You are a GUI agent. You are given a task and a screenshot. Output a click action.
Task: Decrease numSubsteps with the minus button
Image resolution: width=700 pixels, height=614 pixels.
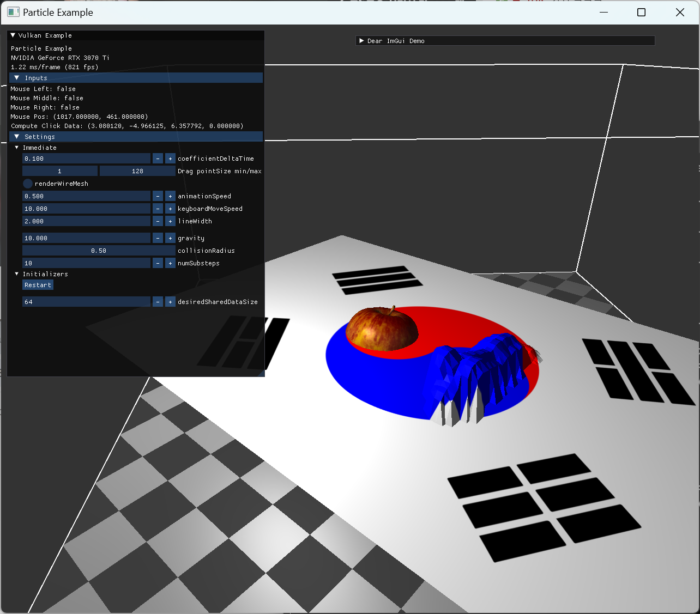[x=158, y=263]
